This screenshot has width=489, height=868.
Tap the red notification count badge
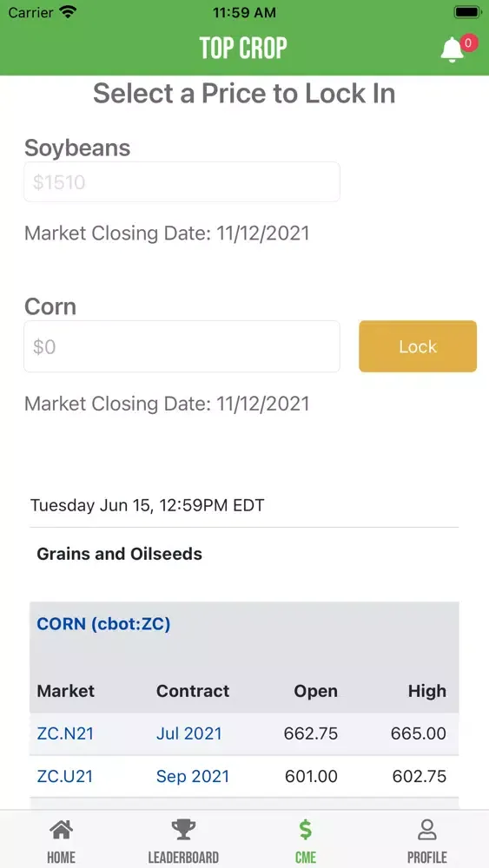click(468, 43)
